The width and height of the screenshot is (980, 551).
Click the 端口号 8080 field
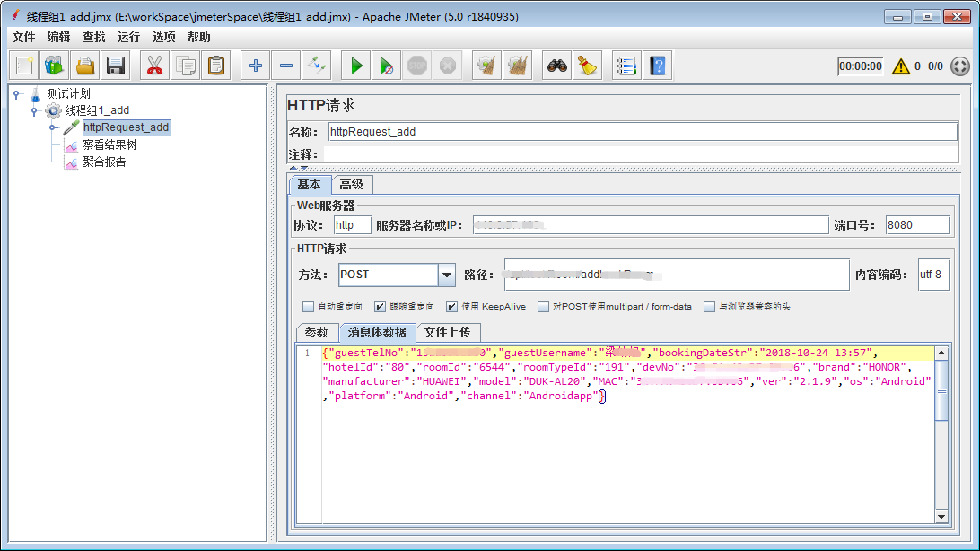(x=918, y=225)
